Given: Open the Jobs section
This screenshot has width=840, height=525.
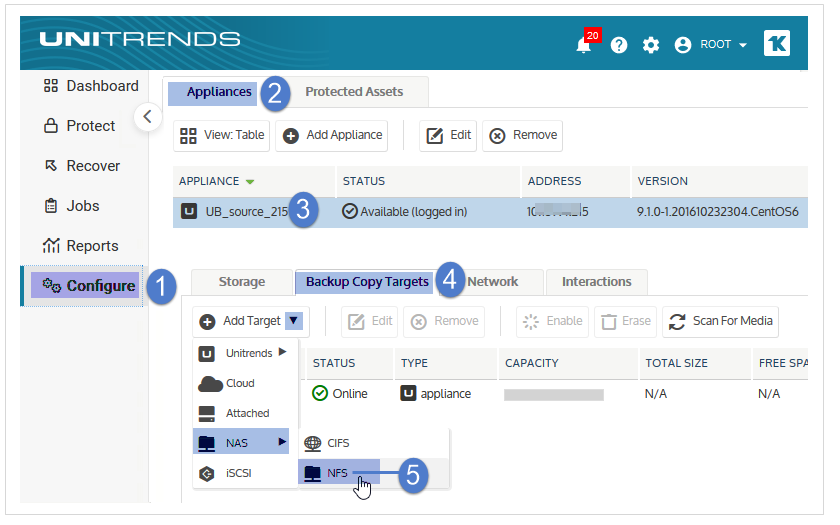Looking at the screenshot, I should pyautogui.click(x=71, y=206).
